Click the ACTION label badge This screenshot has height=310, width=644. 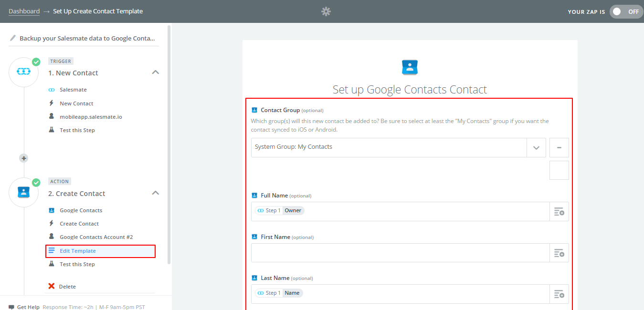pyautogui.click(x=60, y=181)
